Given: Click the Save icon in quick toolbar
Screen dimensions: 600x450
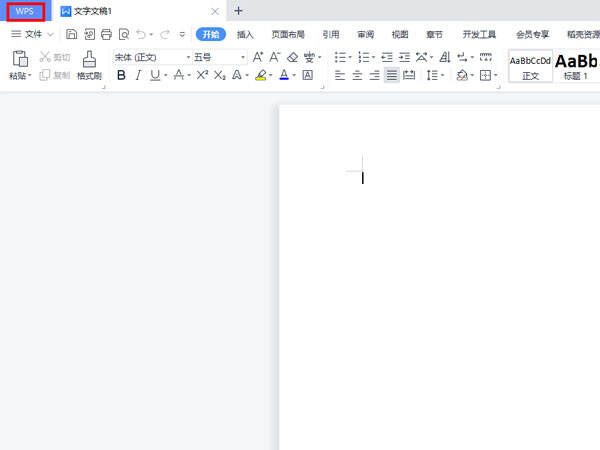Looking at the screenshot, I should click(x=72, y=34).
